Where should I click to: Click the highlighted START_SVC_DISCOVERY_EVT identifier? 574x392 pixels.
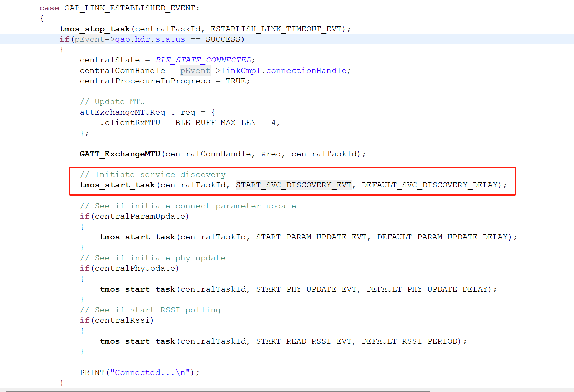(294, 185)
